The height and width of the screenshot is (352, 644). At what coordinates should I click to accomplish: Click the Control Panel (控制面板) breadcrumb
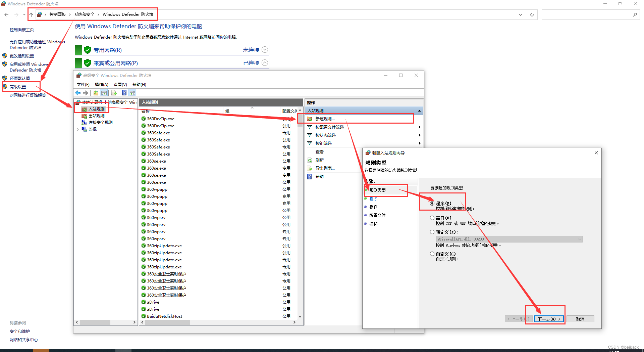point(58,14)
